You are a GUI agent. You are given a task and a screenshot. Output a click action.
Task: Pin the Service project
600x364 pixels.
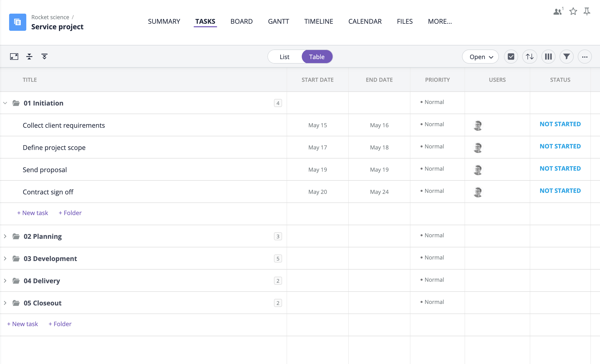click(x=587, y=11)
